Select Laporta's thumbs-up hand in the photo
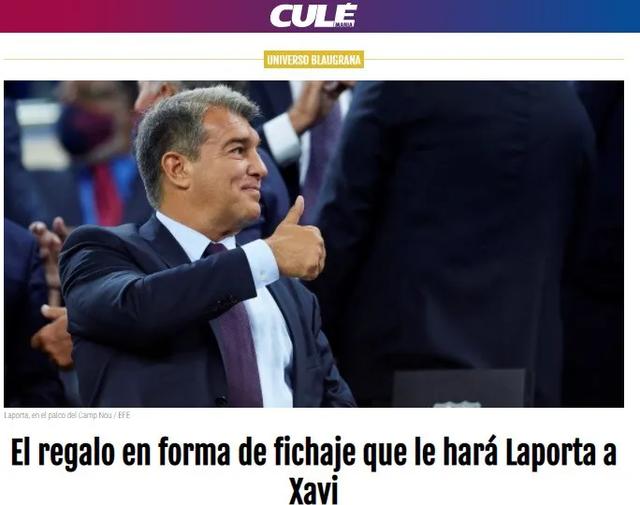 click(x=297, y=240)
